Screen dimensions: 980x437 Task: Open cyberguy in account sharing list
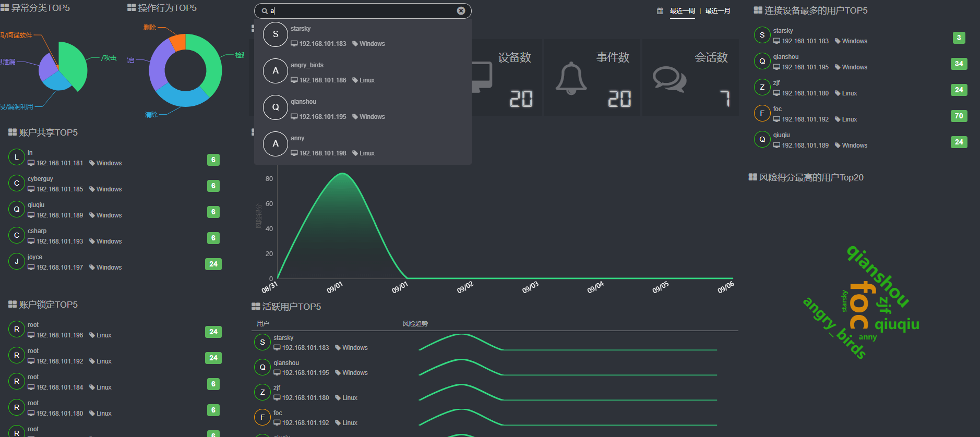click(x=41, y=179)
